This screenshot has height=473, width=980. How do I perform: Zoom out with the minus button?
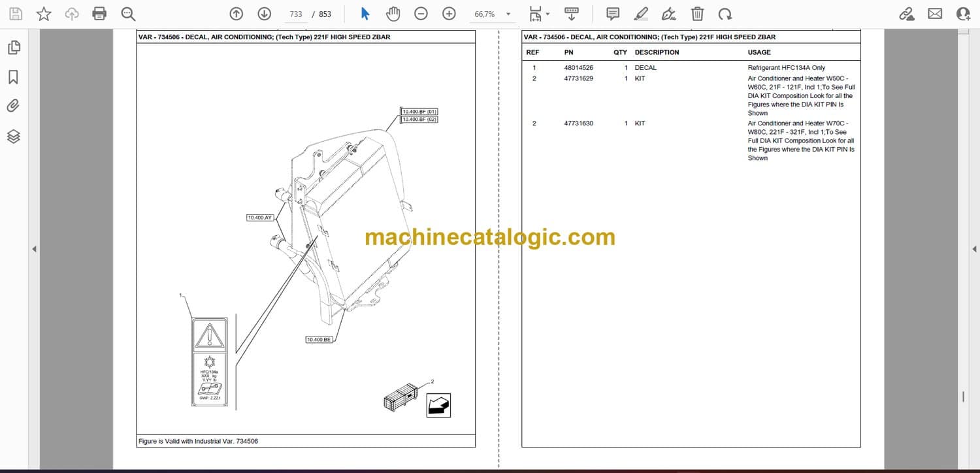[x=421, y=14]
